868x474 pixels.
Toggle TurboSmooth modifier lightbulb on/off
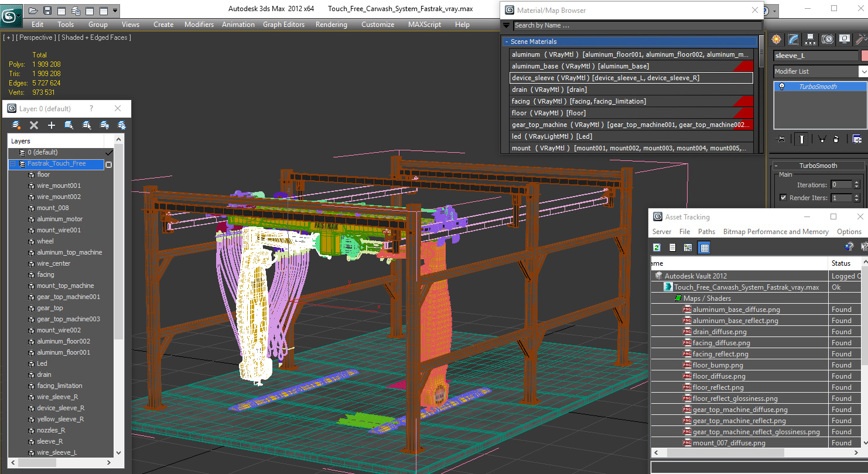pos(781,87)
